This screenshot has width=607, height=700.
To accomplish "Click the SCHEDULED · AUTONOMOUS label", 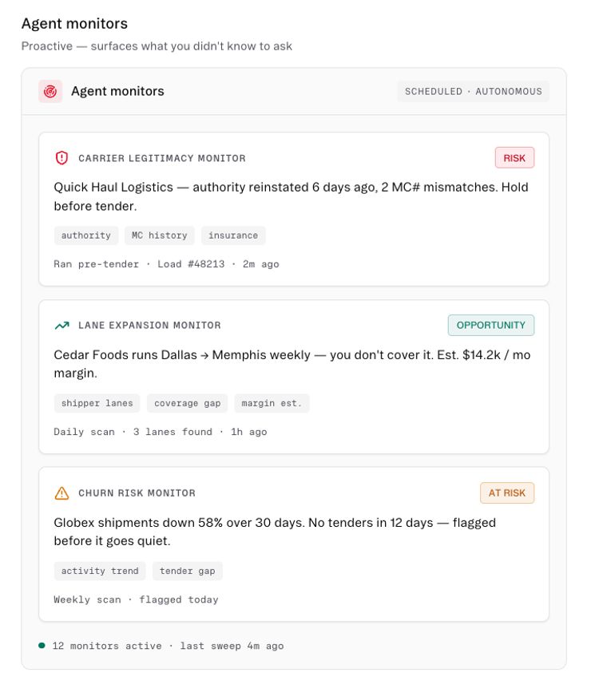I will point(473,92).
